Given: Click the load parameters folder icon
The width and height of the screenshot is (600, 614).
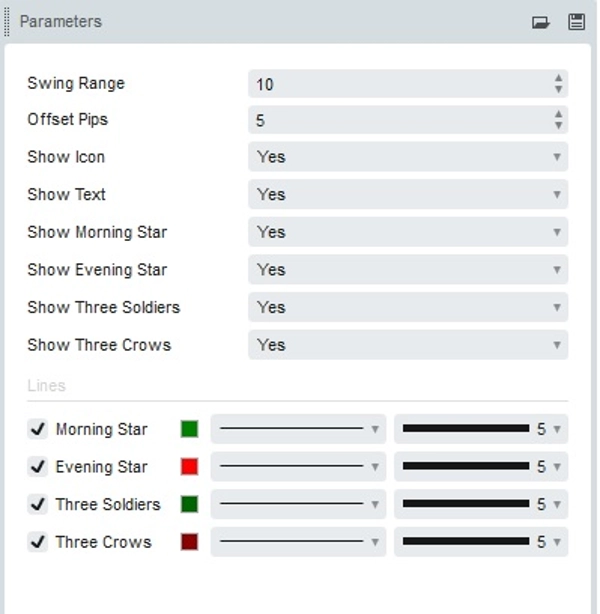Looking at the screenshot, I should tap(541, 22).
